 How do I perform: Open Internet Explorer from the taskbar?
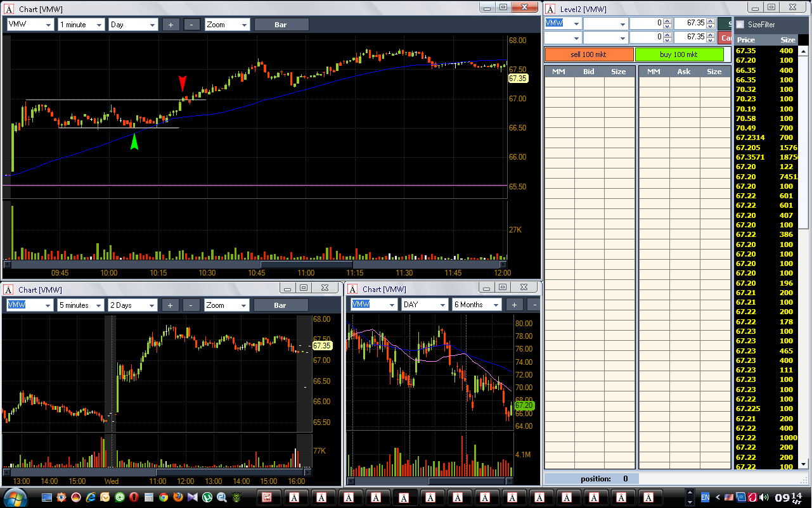point(91,497)
